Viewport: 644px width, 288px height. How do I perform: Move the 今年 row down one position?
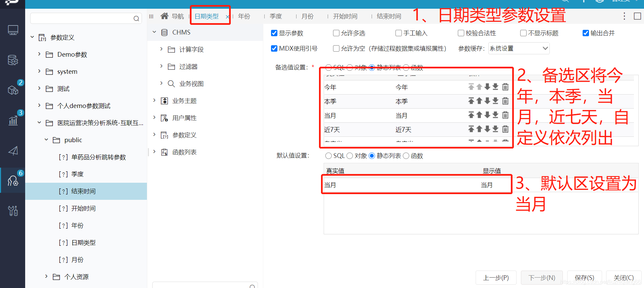(487, 87)
